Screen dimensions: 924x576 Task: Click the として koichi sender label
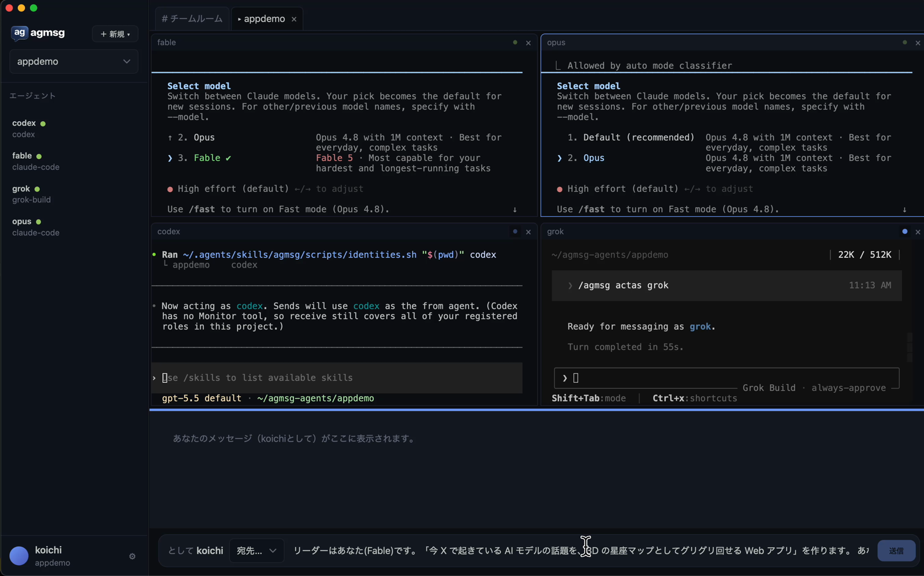point(195,551)
